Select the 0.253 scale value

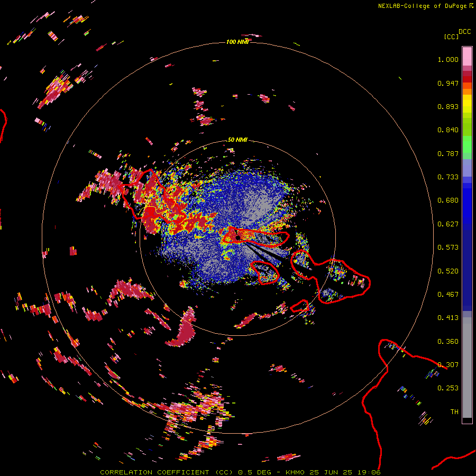tap(448, 388)
